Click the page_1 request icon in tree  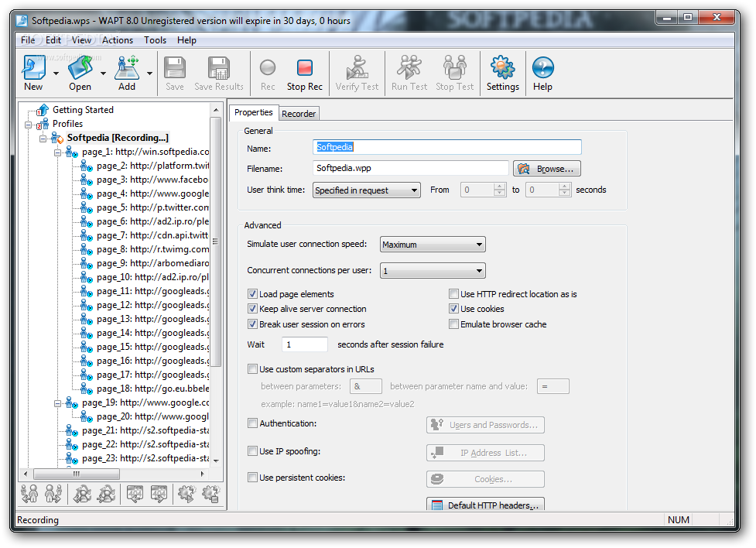tap(72, 152)
